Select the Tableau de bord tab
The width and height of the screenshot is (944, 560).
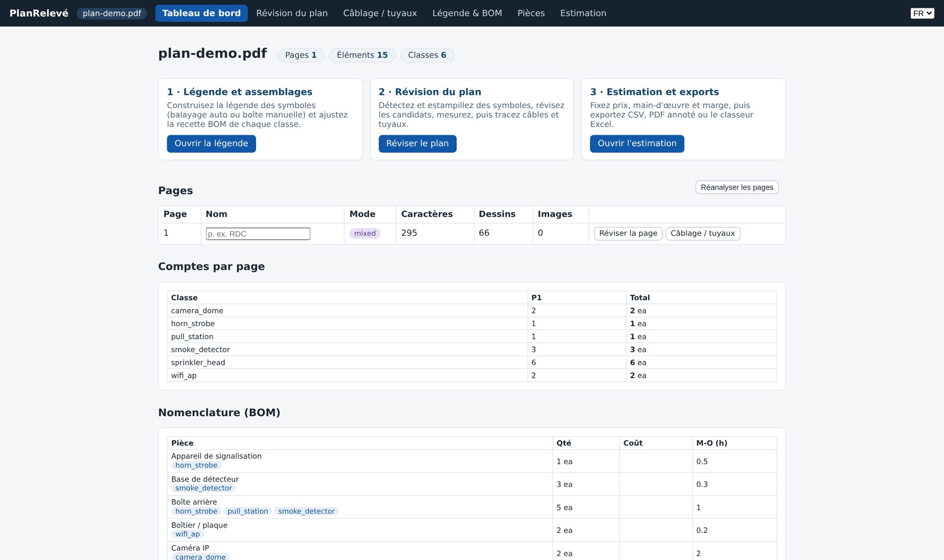click(201, 13)
